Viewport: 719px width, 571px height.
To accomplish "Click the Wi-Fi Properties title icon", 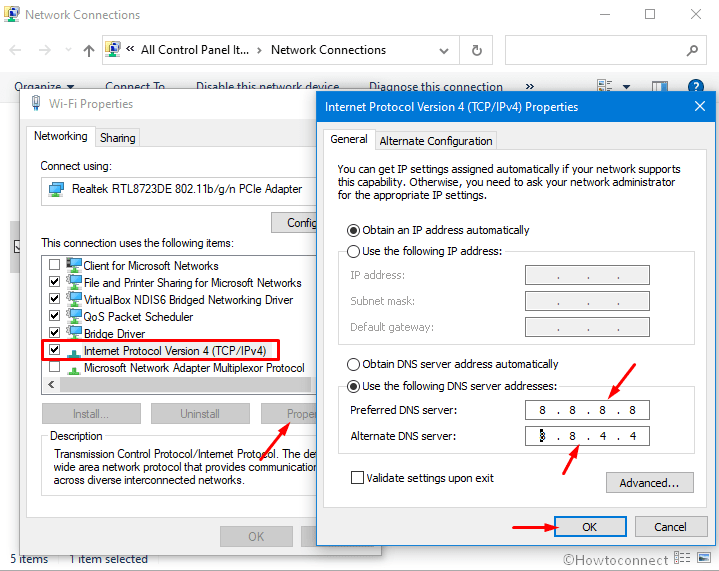I will tap(36, 103).
